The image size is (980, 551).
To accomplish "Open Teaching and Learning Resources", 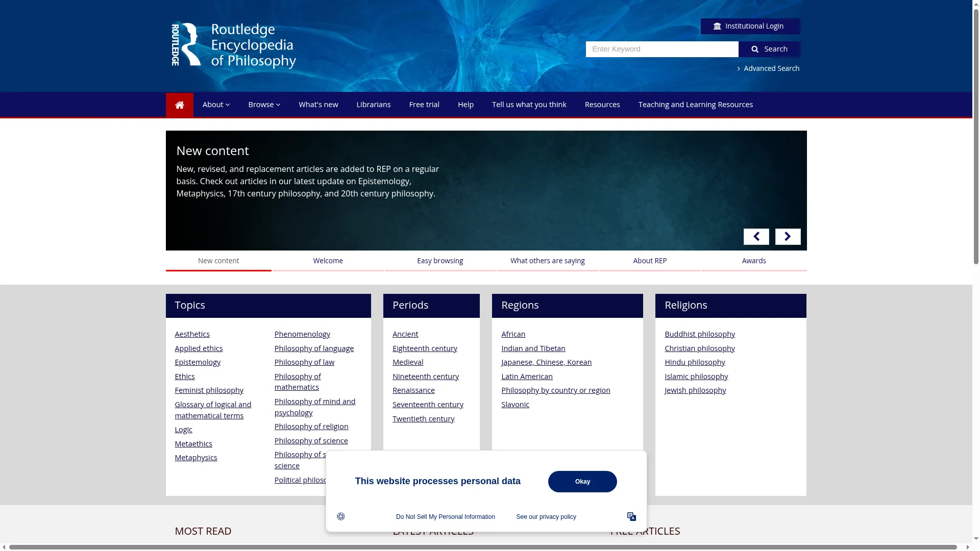I will [x=696, y=105].
